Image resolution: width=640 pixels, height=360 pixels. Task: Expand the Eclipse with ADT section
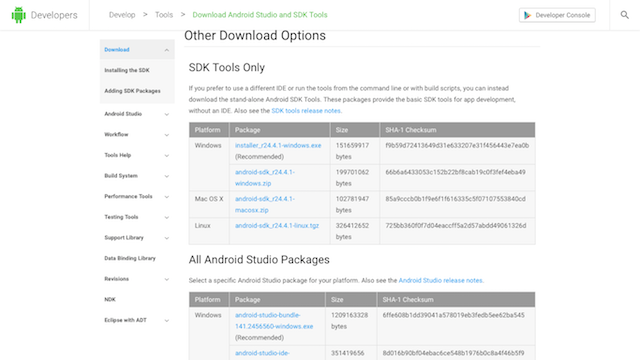167,320
